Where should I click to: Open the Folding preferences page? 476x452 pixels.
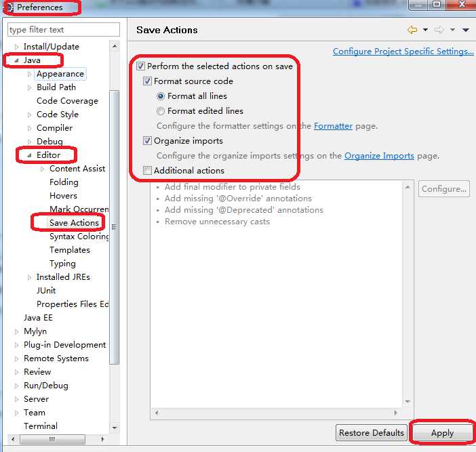pyautogui.click(x=64, y=182)
